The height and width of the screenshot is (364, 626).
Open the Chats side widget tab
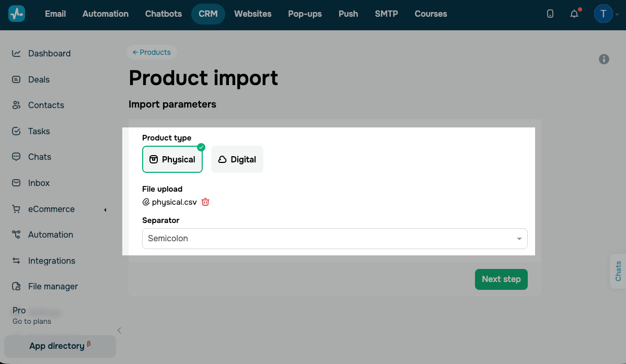click(x=618, y=272)
